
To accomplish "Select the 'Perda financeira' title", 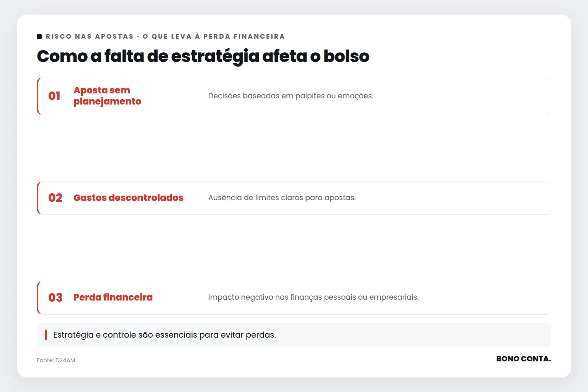I will pos(113,297).
